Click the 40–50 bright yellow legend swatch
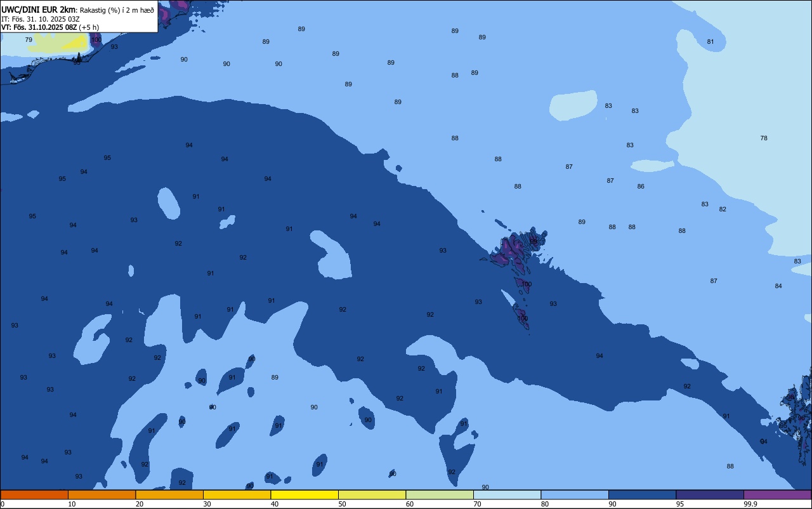Image resolution: width=812 pixels, height=509 pixels. (x=304, y=494)
